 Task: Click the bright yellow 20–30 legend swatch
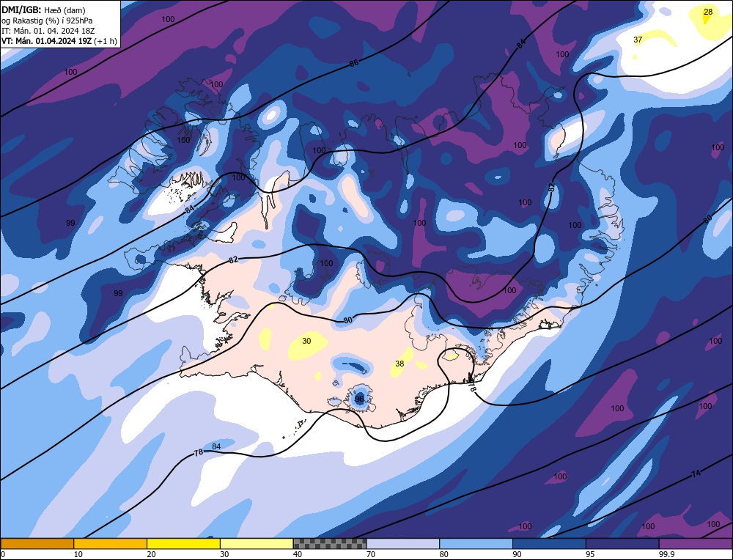183,543
